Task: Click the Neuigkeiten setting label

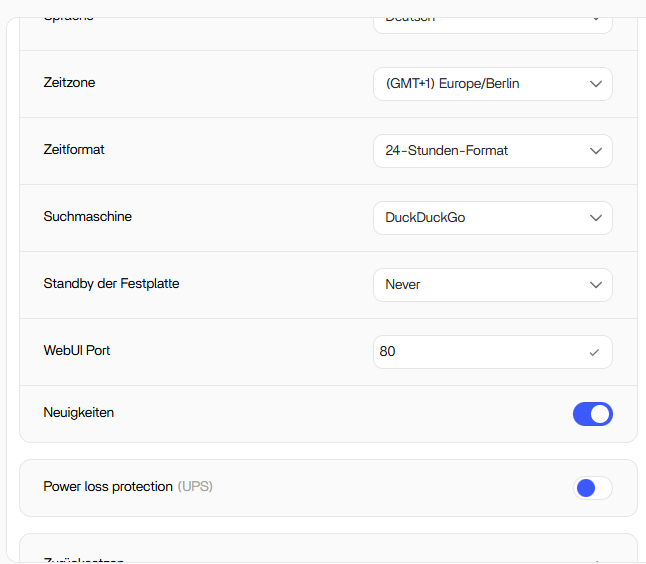Action: click(x=79, y=412)
